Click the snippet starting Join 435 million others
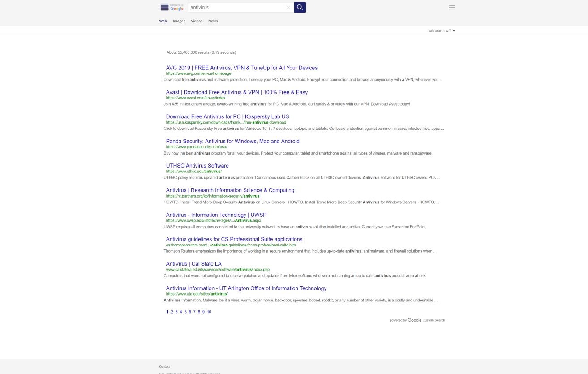The width and height of the screenshot is (588, 374). (287, 104)
